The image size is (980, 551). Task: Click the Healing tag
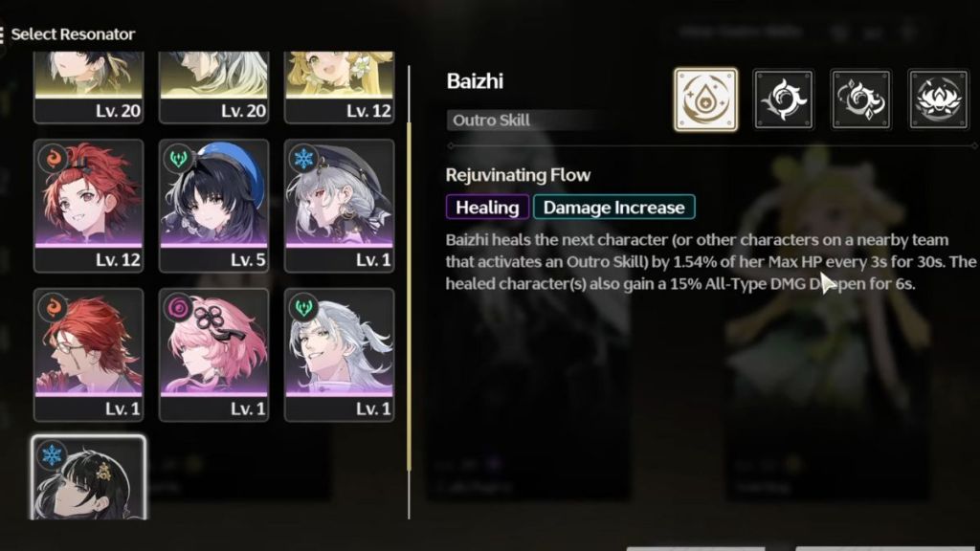[487, 208]
